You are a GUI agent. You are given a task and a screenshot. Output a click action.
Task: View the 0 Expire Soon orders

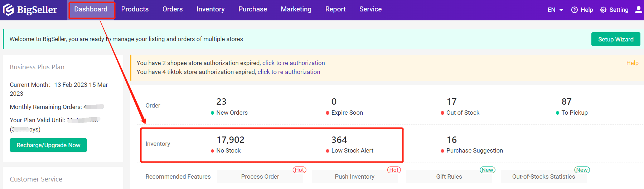click(x=344, y=106)
